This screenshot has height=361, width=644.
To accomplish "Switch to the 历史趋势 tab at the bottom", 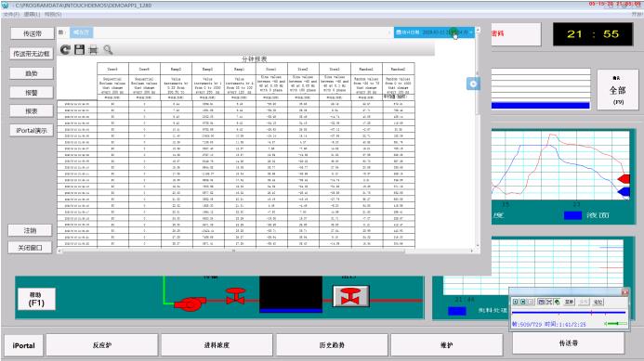I will click(332, 345).
